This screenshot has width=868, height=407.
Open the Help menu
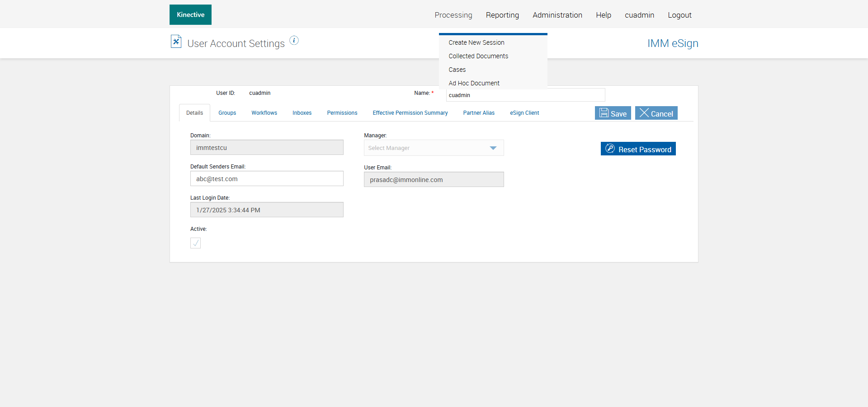pyautogui.click(x=603, y=15)
